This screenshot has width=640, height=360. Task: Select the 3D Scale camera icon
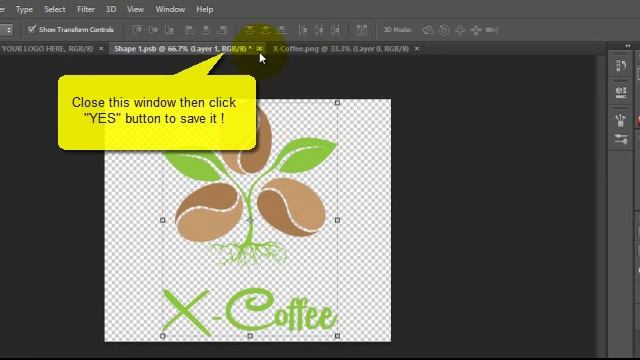(x=492, y=30)
